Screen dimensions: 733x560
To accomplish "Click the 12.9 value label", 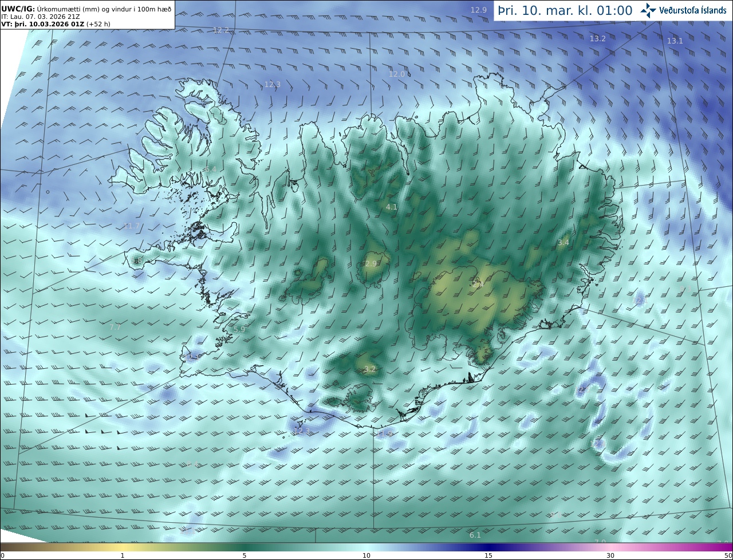I will coord(478,10).
